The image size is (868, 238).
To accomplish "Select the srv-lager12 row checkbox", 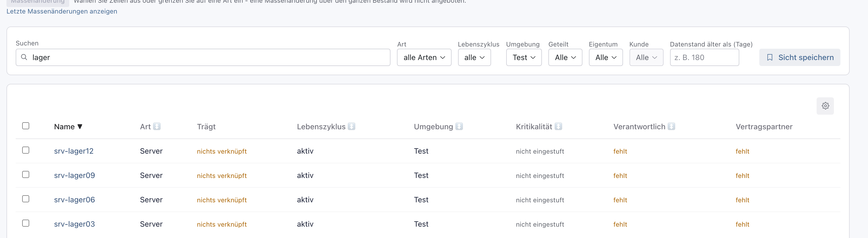I will (26, 150).
